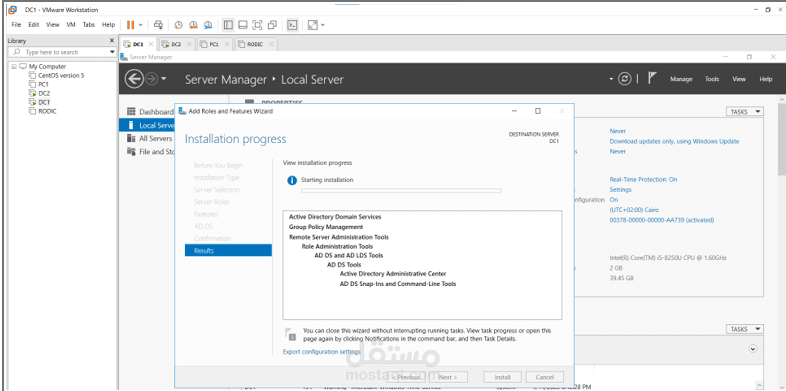Image resolution: width=786 pixels, height=391 pixels.
Task: Click the Server Manager forward arrow
Action: [x=152, y=79]
